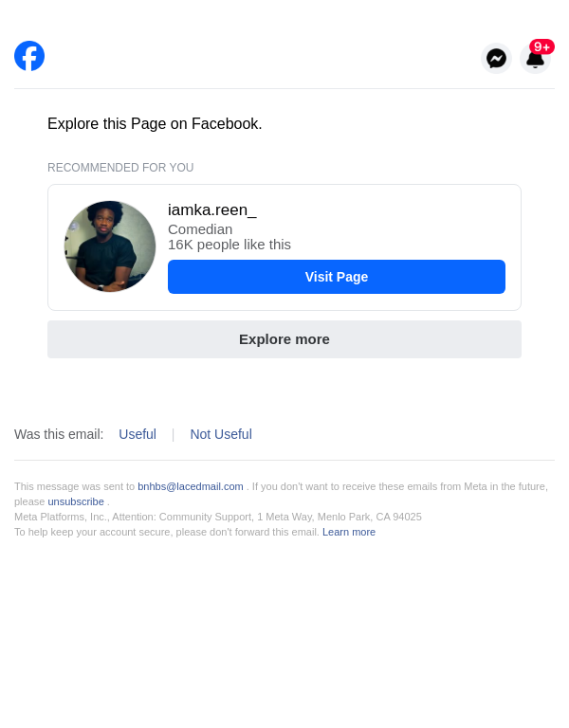Click the comedian's profile picture
Screen dimensions: 569x728
[110, 246]
